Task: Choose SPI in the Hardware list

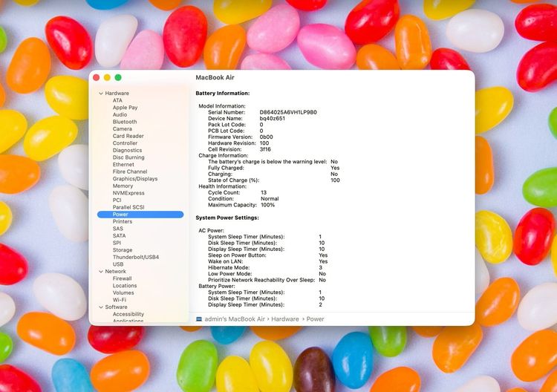Action: [117, 243]
